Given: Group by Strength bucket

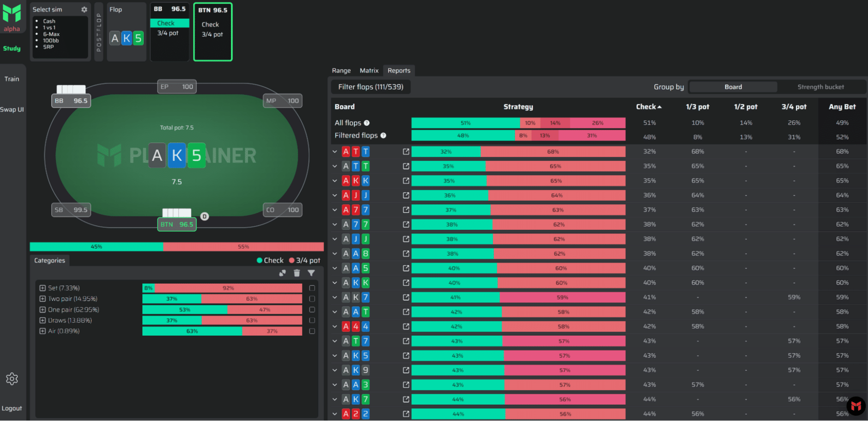Looking at the screenshot, I should click(x=820, y=87).
